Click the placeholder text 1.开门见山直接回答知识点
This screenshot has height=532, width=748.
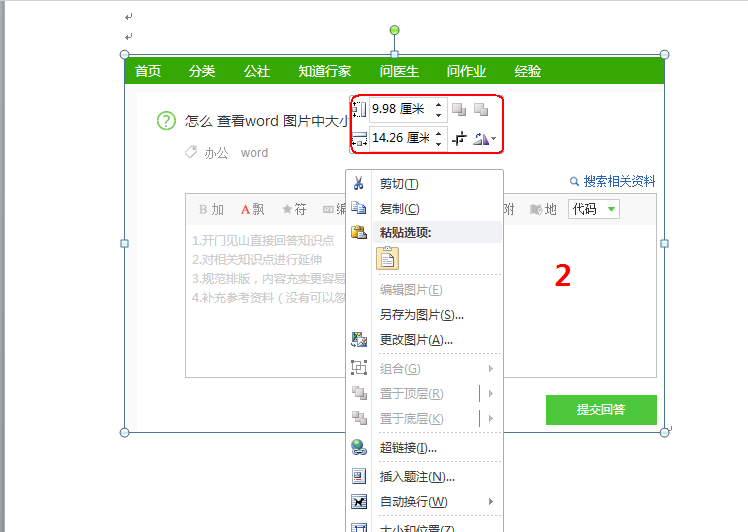tap(263, 240)
